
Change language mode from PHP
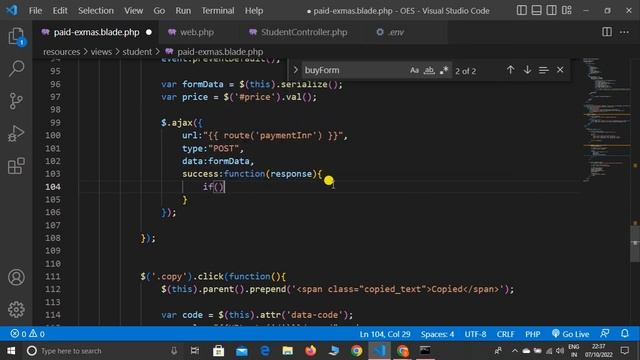533,334
